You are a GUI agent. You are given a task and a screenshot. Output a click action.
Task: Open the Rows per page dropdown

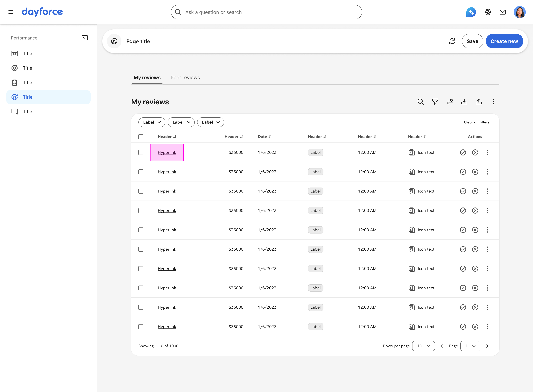tap(423, 346)
